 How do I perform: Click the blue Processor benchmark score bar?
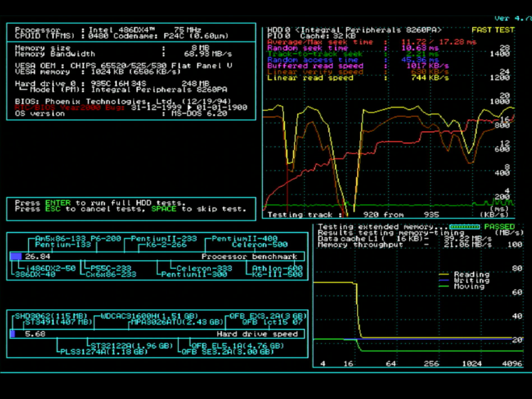pos(16,257)
